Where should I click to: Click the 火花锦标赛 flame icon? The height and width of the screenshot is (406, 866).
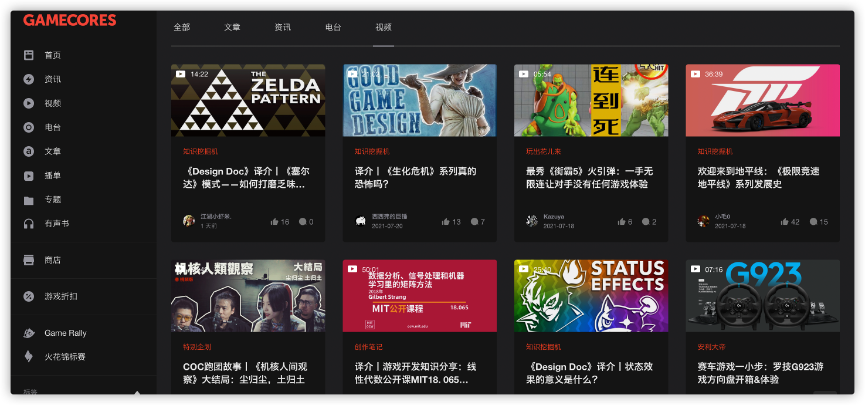(x=29, y=357)
